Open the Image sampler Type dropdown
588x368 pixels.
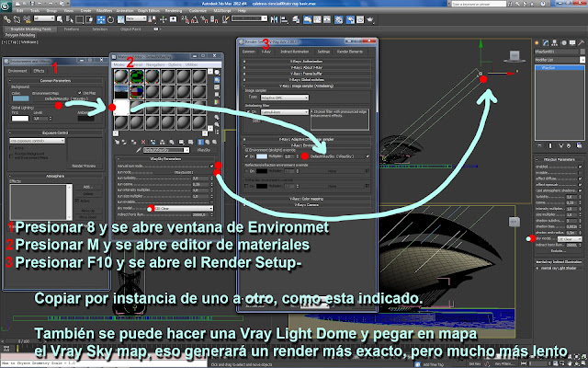point(284,98)
